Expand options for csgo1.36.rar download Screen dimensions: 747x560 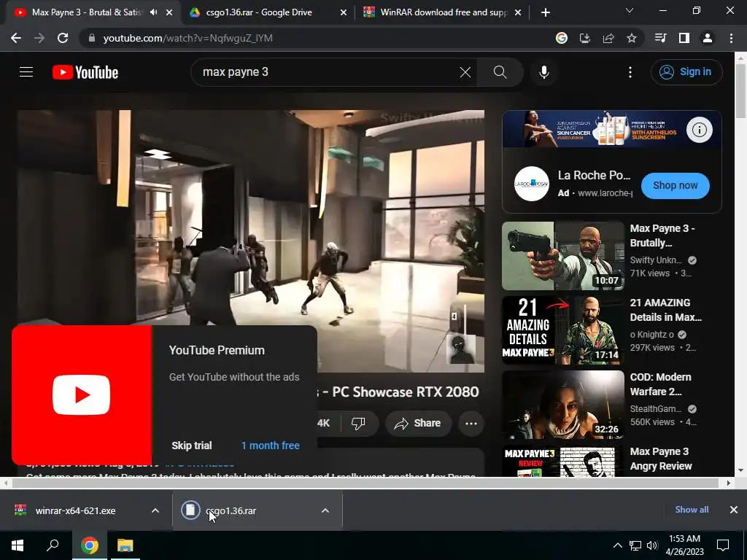pos(325,510)
